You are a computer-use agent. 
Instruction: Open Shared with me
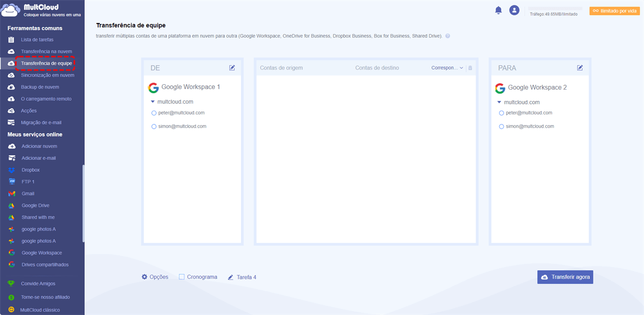[x=38, y=217]
